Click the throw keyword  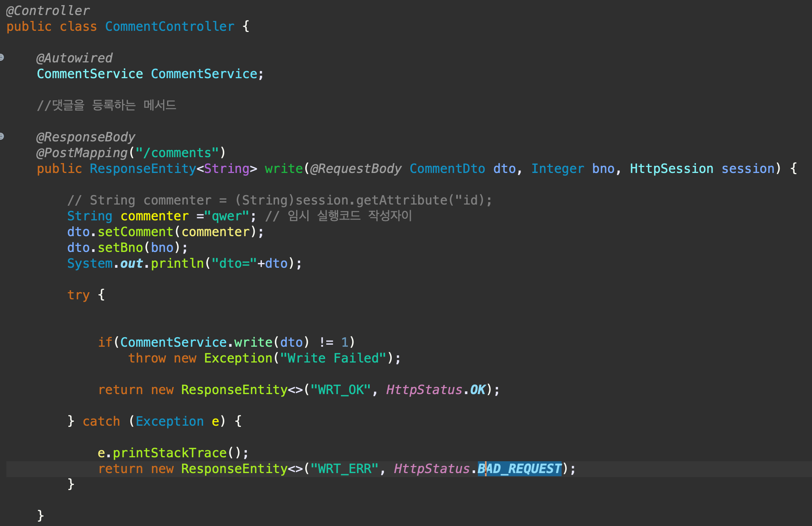coord(147,358)
